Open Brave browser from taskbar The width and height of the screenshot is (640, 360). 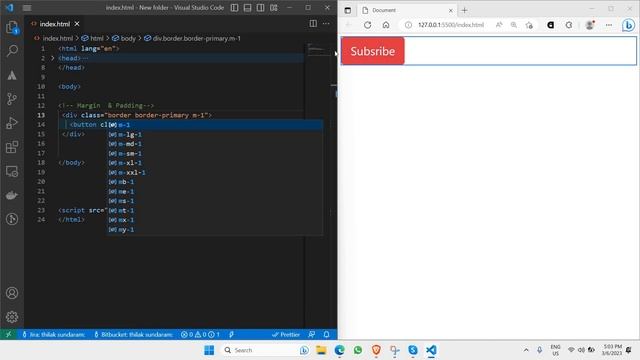pos(376,350)
